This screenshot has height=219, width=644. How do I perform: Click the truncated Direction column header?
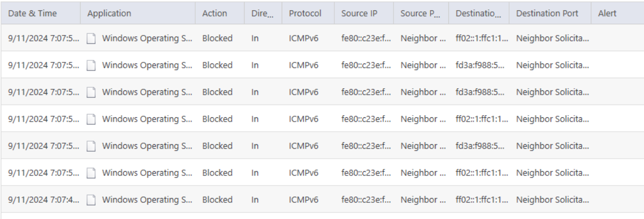(x=262, y=13)
